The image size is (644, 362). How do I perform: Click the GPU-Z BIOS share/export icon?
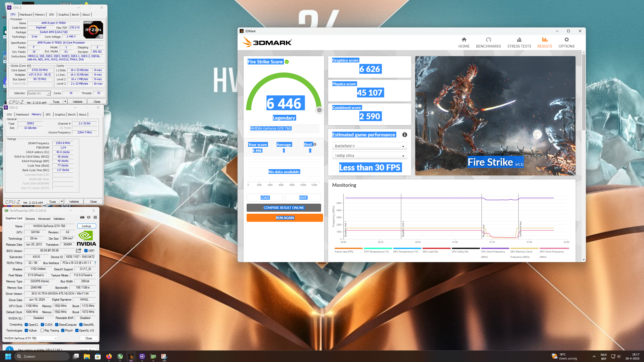(79, 250)
